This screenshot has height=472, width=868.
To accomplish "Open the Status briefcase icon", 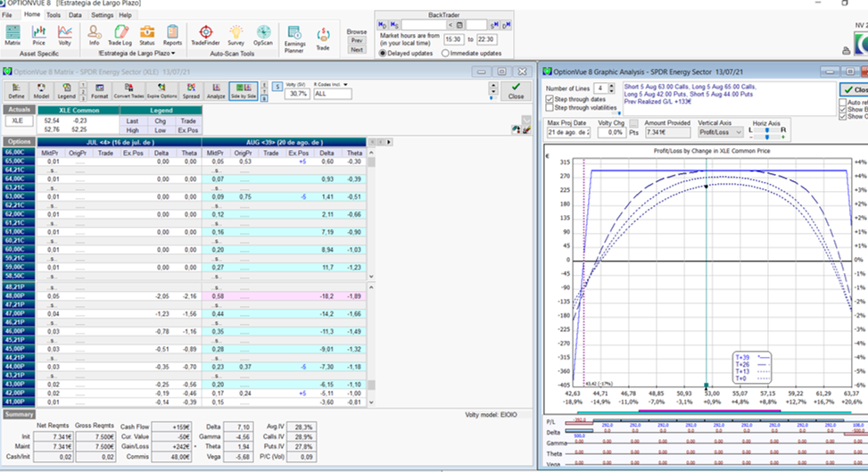I will click(147, 36).
